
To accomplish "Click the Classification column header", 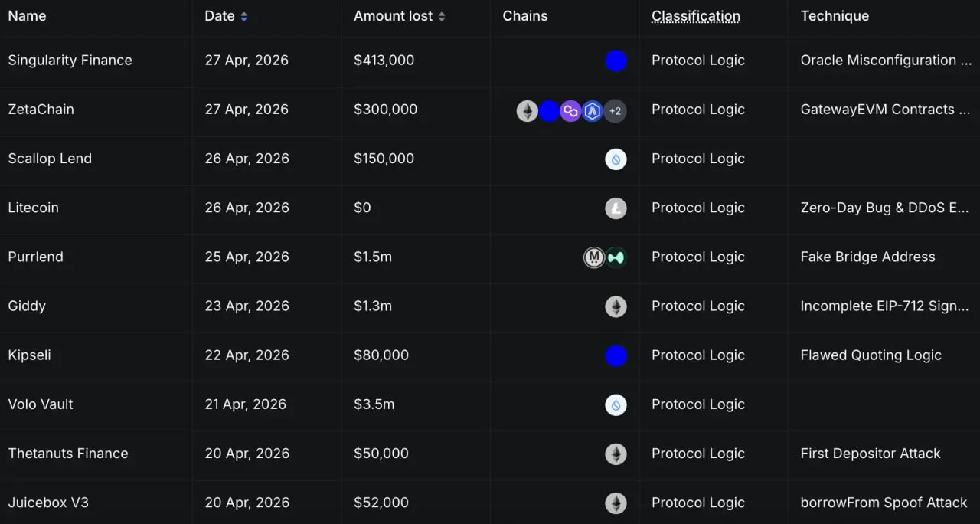I will [695, 16].
